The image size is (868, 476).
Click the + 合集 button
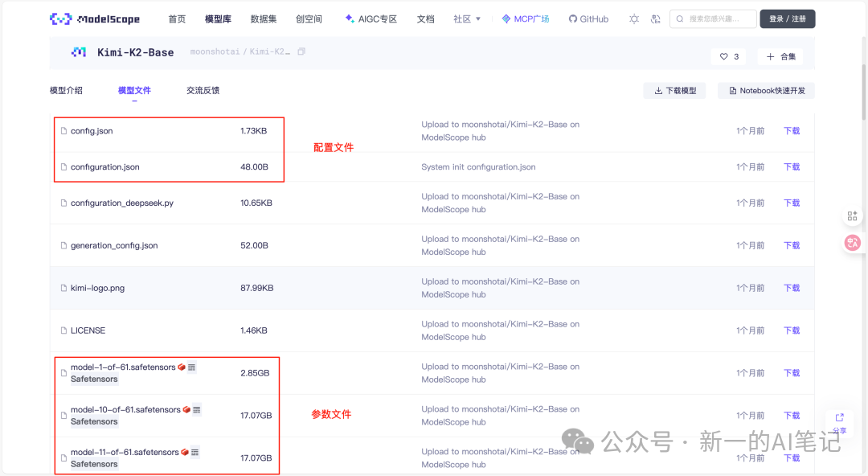(781, 56)
